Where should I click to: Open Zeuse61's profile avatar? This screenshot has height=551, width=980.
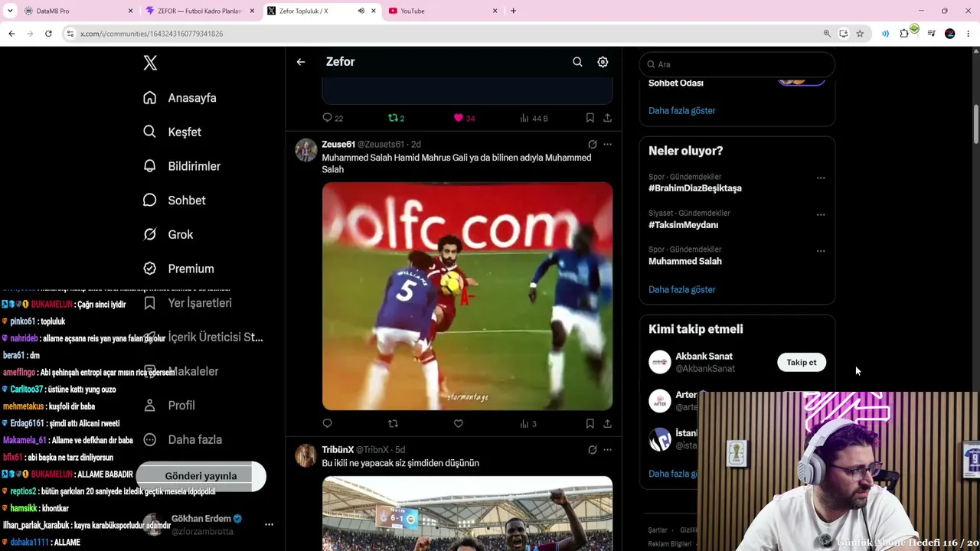point(306,150)
